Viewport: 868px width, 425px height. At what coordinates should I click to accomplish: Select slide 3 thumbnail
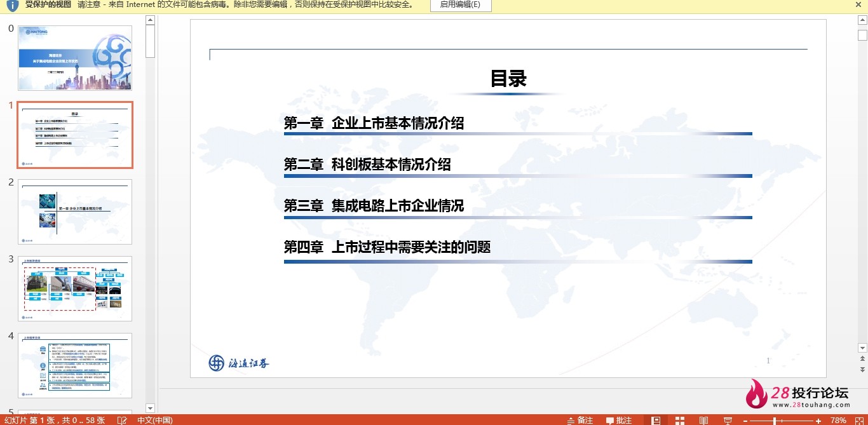tap(75, 288)
